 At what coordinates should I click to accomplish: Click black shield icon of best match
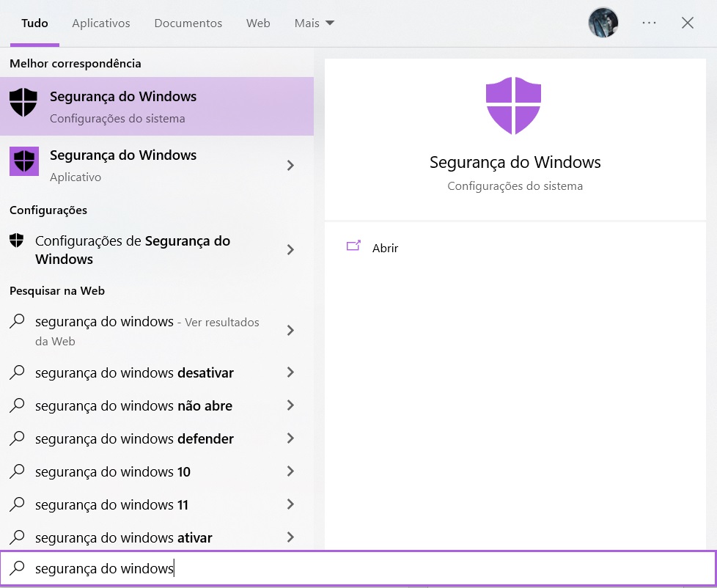(23, 103)
